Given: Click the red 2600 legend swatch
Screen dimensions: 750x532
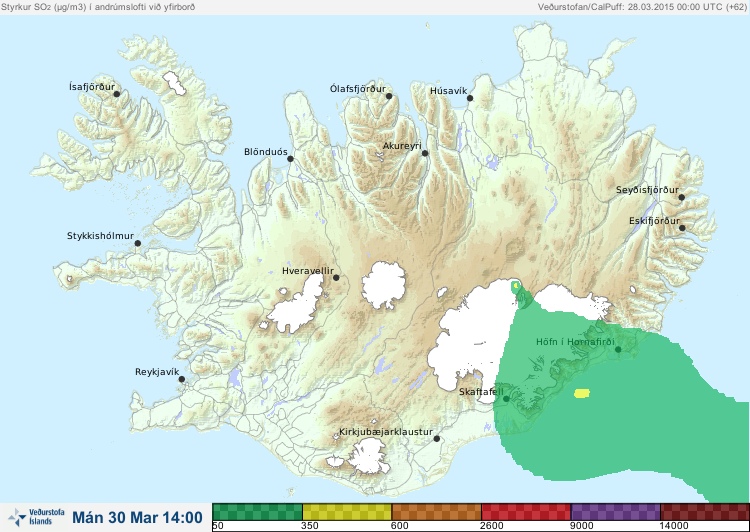Looking at the screenshot, I should tap(526, 512).
